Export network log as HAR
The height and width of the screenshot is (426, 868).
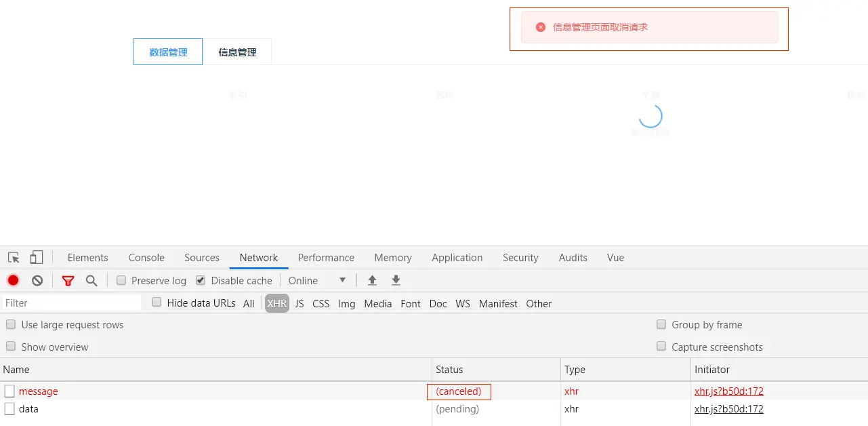coord(396,280)
